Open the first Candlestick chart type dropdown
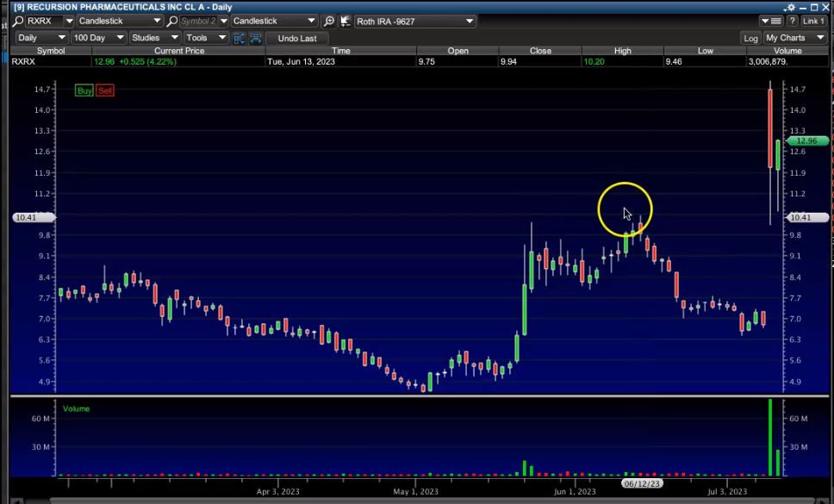The height and width of the screenshot is (504, 834). (119, 22)
